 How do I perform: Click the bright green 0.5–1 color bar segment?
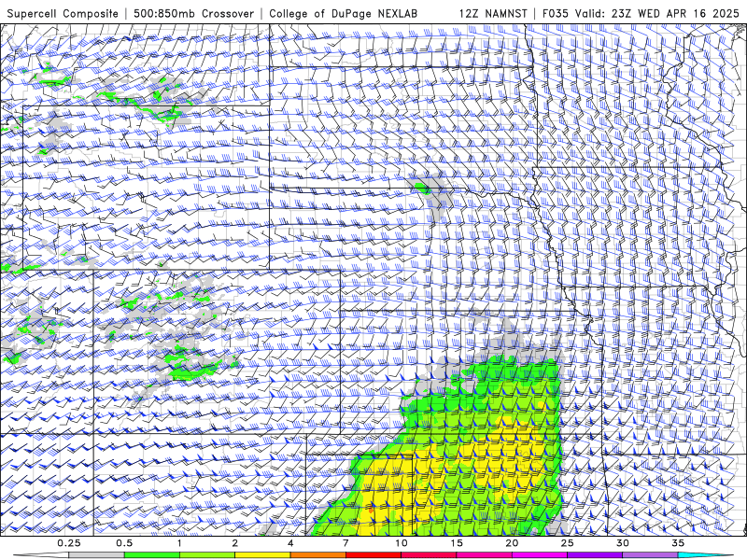pyautogui.click(x=152, y=555)
